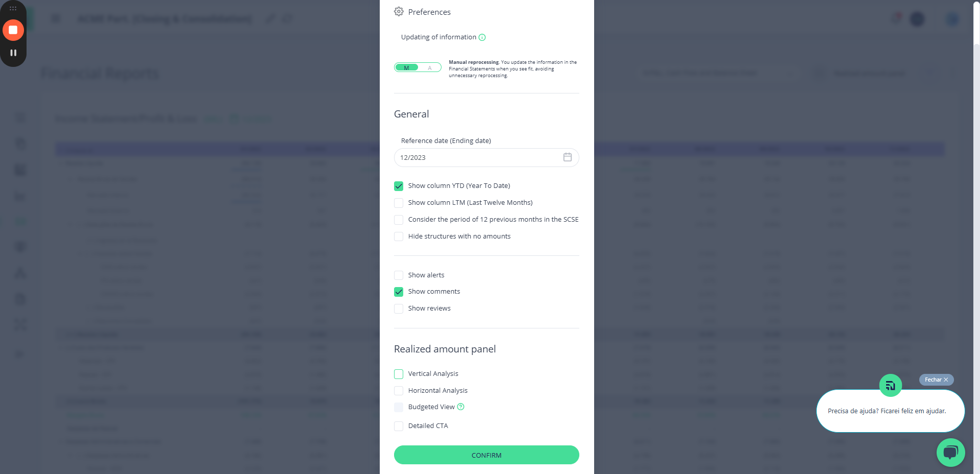Click the stop recording button
The height and width of the screenshot is (474, 980).
coord(13,30)
